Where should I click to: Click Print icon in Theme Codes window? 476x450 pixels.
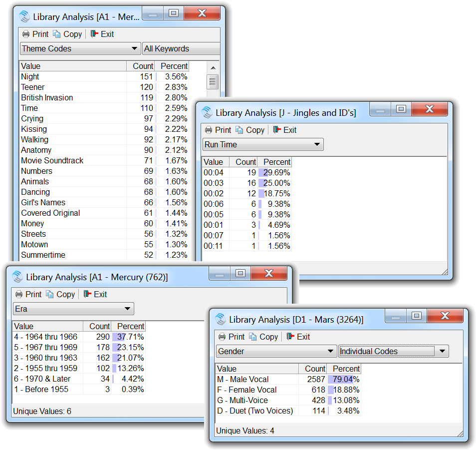[26, 34]
